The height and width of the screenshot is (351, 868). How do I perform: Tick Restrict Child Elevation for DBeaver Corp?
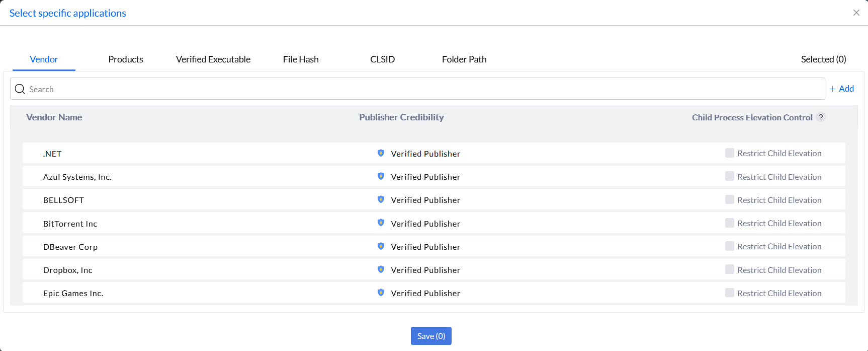[x=729, y=246]
